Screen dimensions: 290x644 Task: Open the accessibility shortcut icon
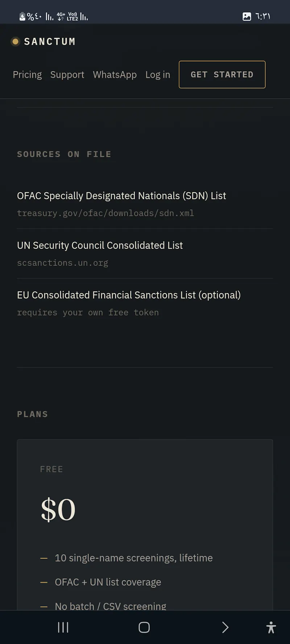(x=271, y=627)
